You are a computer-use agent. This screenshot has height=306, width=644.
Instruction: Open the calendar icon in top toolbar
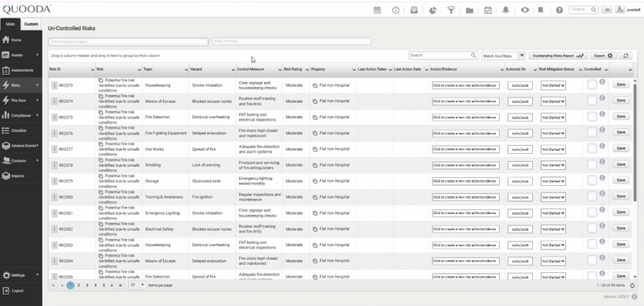[x=377, y=10]
